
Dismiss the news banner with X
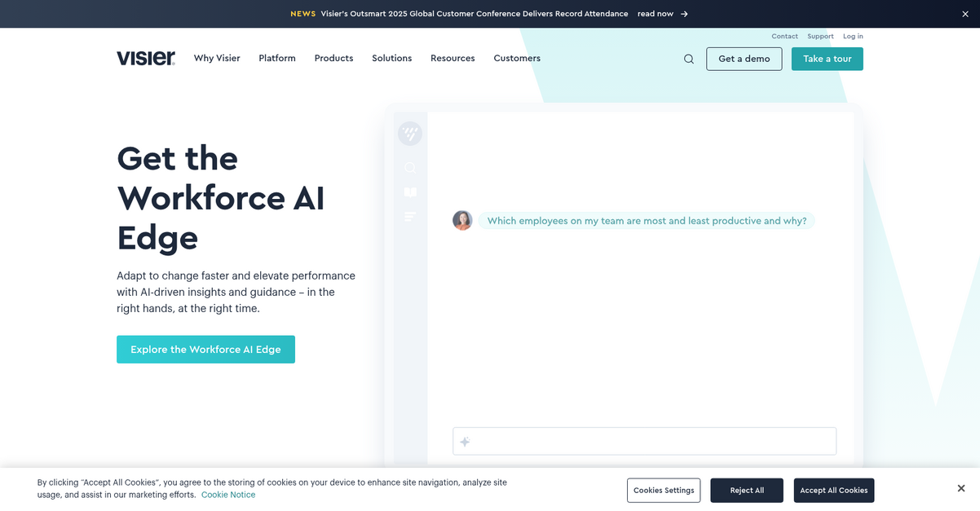pyautogui.click(x=965, y=14)
